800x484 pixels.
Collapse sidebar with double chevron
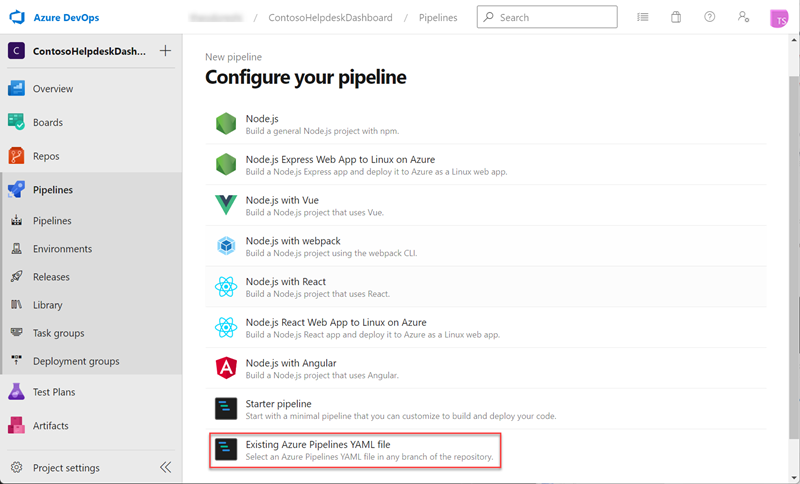[165, 468]
